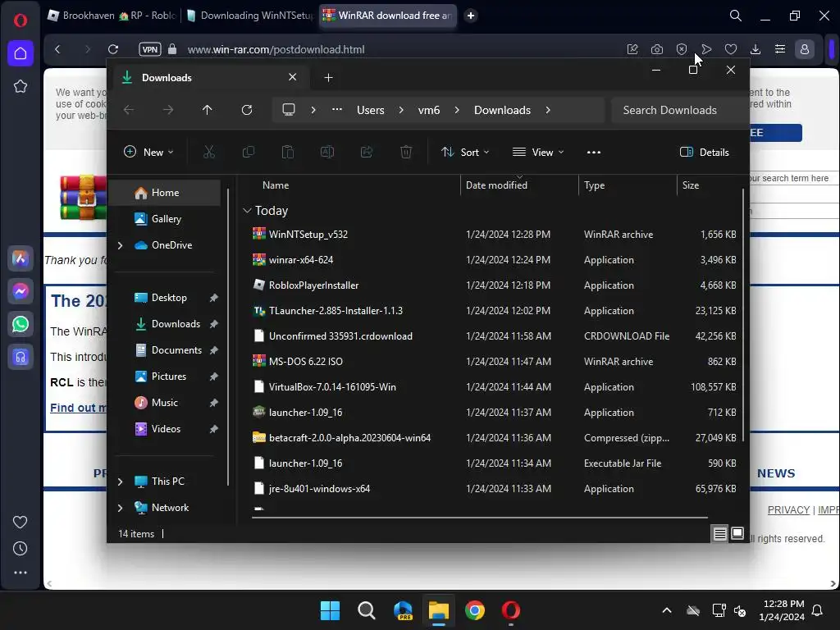Click the PC monitor icon in address bar

[x=289, y=110]
